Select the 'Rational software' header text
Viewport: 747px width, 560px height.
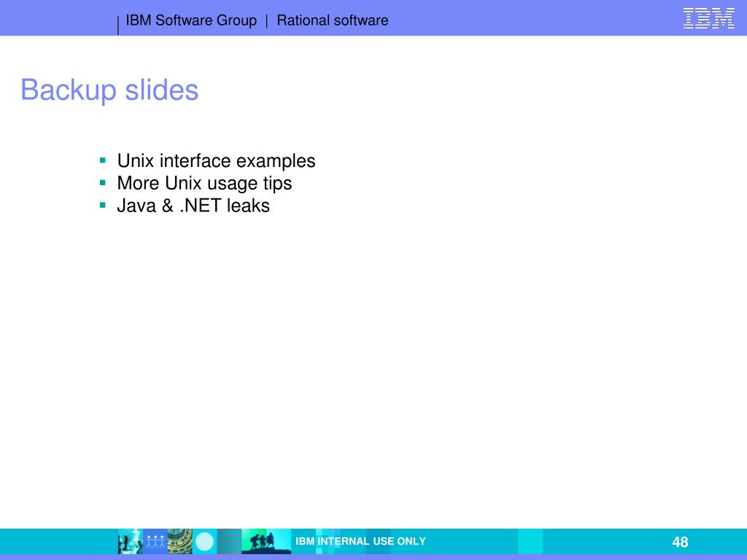click(x=333, y=20)
